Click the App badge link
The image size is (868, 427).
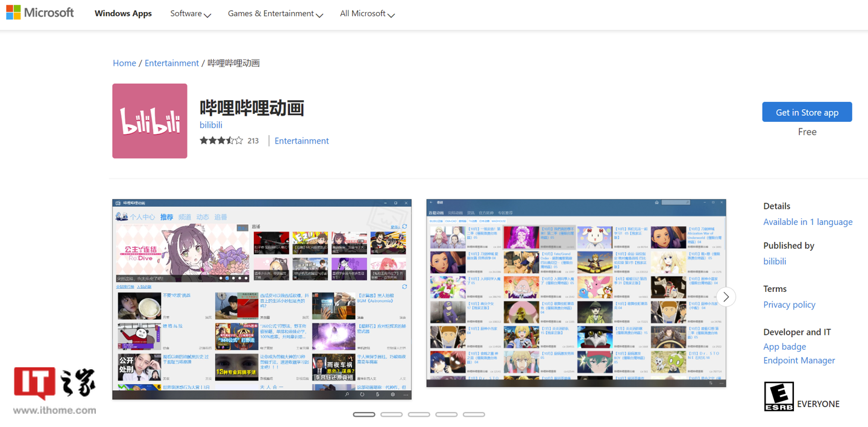(x=784, y=346)
